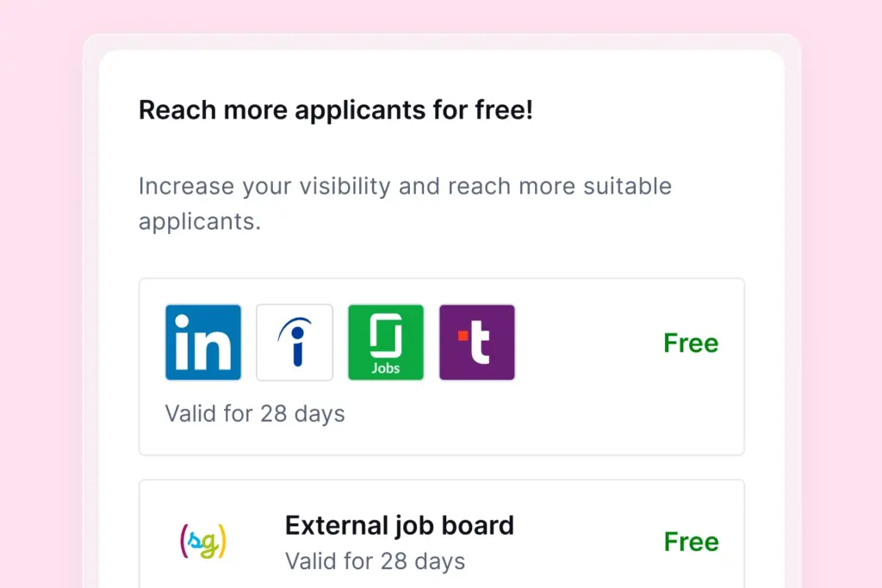The width and height of the screenshot is (882, 588).
Task: Click empty space between Talent.com icon and Free
Action: pyautogui.click(x=586, y=343)
